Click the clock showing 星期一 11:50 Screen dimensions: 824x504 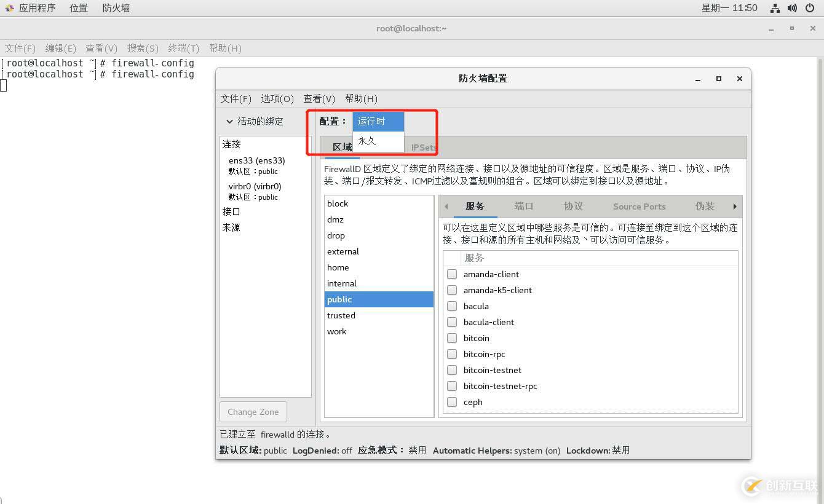(729, 8)
